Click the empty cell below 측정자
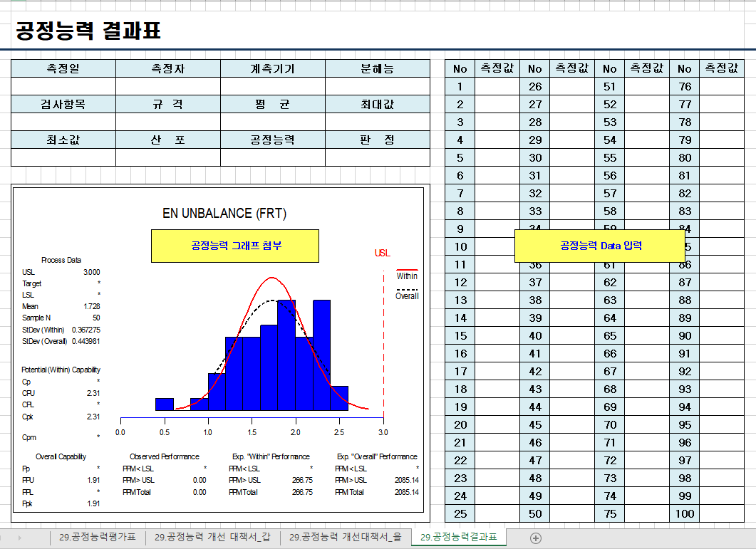The height and width of the screenshot is (549, 756). (167, 86)
